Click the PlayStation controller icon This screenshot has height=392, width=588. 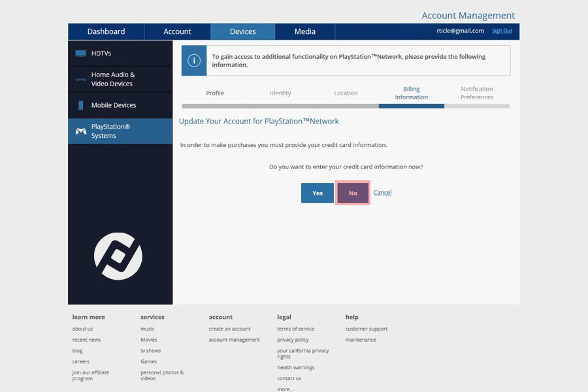(80, 131)
